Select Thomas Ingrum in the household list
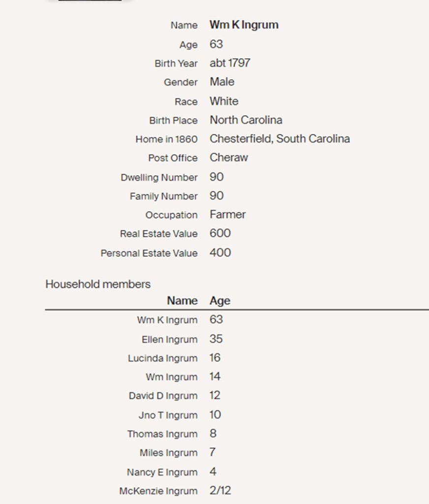The image size is (429, 504). (x=162, y=434)
